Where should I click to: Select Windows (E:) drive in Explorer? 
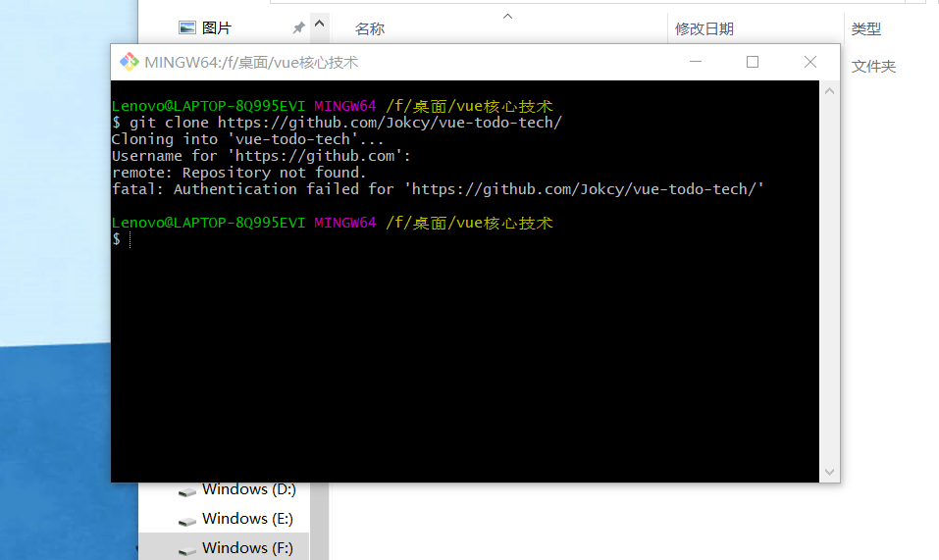pos(247,518)
